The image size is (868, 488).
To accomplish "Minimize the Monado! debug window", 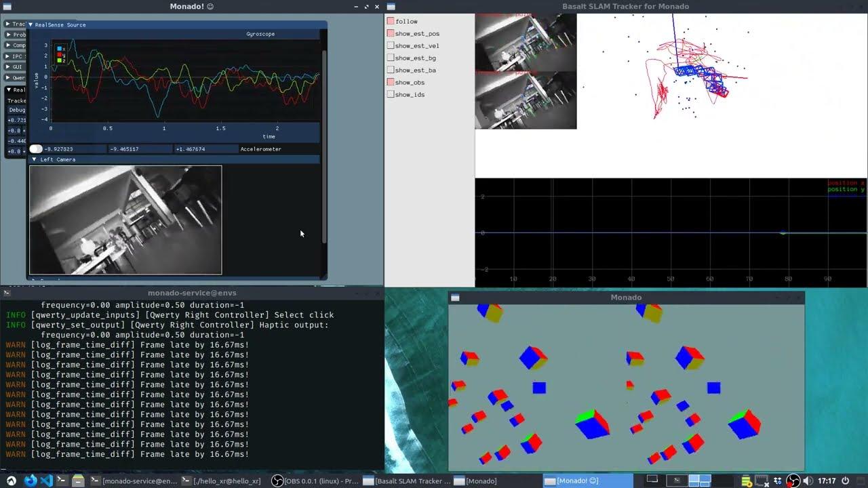I will [x=357, y=7].
